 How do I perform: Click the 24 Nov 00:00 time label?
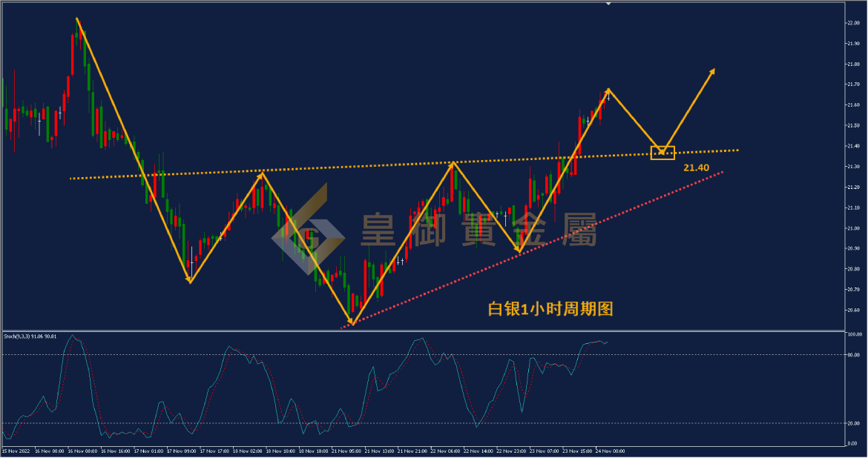(610, 451)
